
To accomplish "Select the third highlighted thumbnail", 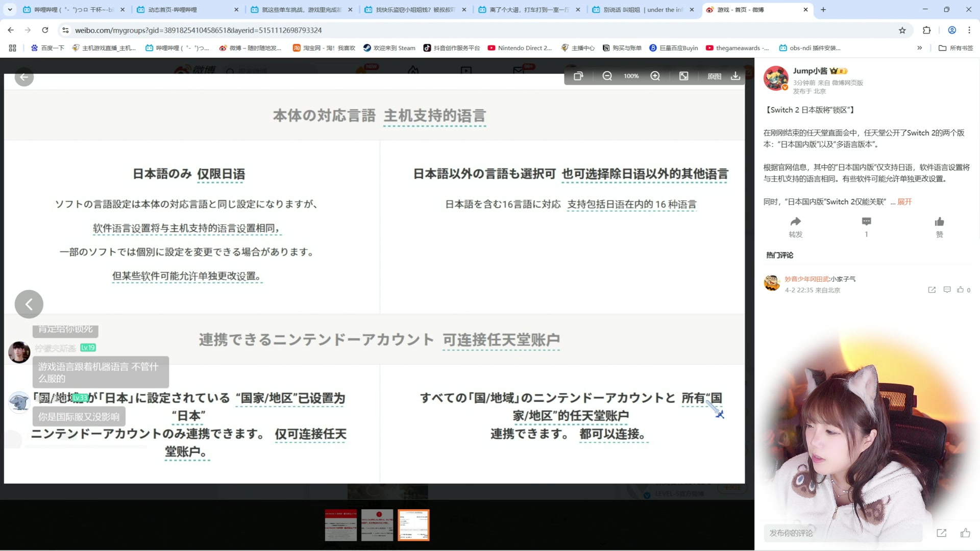I will [413, 525].
